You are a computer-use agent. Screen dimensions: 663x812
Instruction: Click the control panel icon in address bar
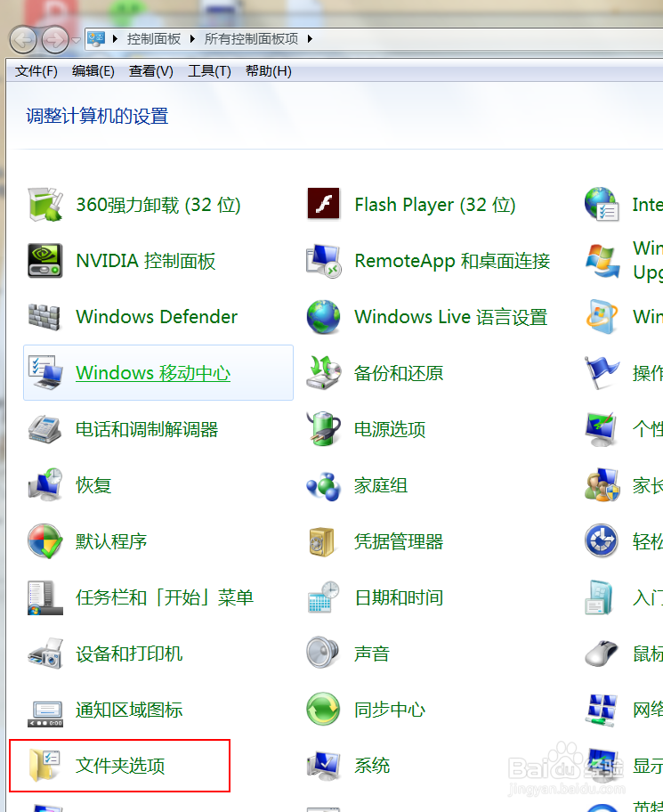(97, 39)
